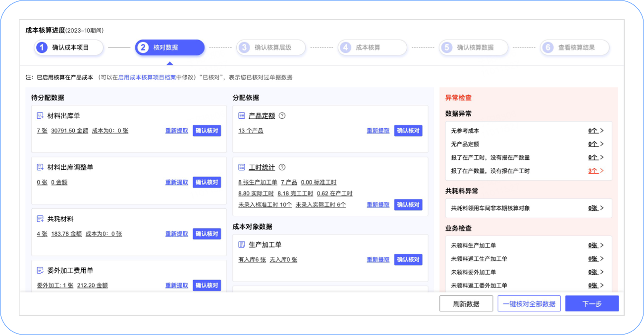Expand 无参考成本 anomaly count
644x335 pixels.
coord(596,131)
